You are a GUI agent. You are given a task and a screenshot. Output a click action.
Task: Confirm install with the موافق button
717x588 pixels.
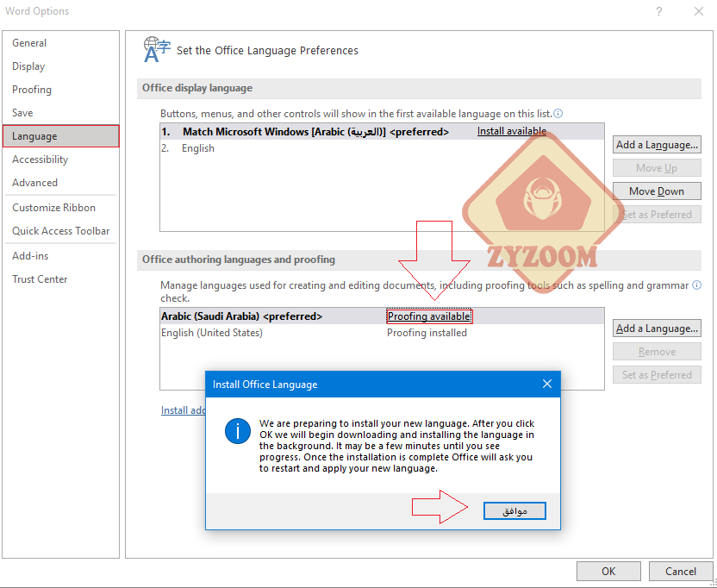pyautogui.click(x=514, y=511)
